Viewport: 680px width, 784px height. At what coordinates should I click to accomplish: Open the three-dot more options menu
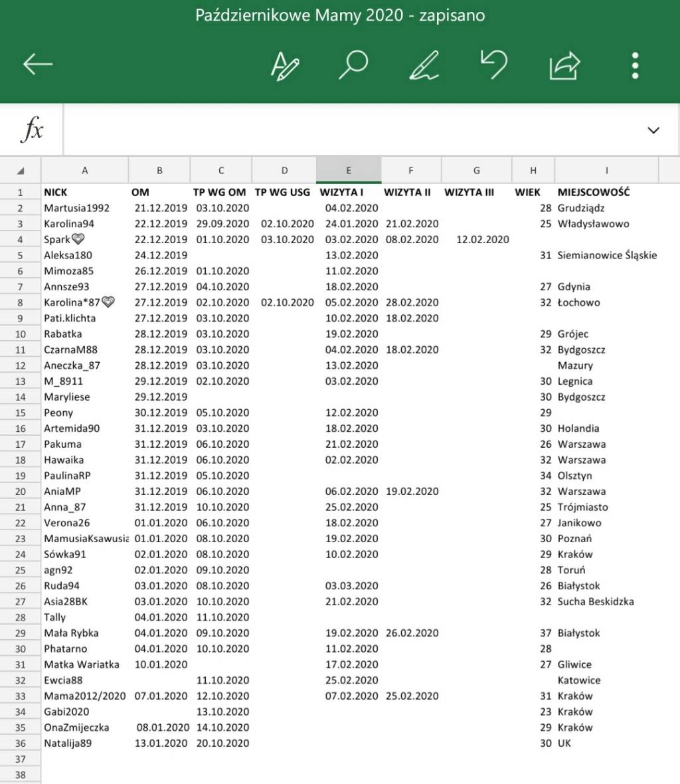pyautogui.click(x=635, y=65)
